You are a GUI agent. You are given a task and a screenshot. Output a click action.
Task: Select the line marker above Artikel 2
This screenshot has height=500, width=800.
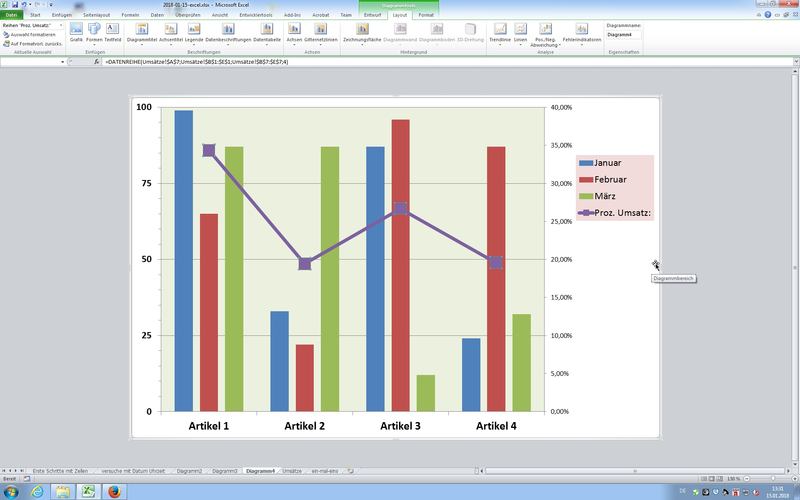[305, 264]
